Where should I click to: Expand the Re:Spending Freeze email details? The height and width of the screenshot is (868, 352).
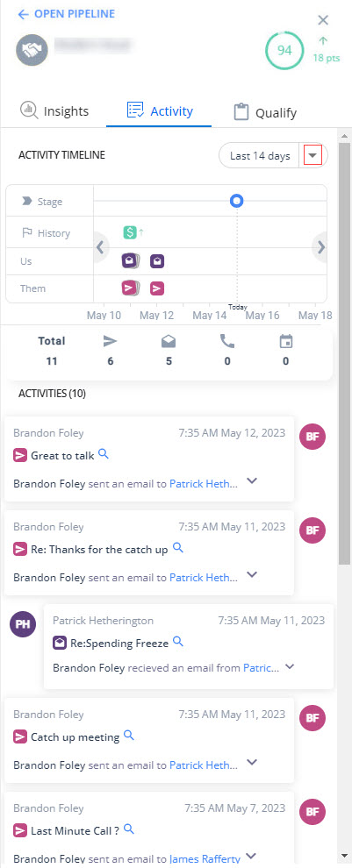click(290, 666)
